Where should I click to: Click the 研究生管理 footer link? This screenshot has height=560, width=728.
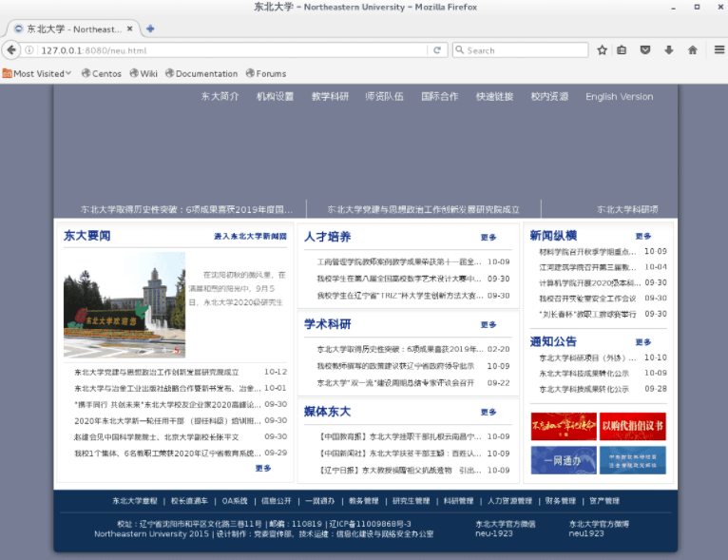point(411,501)
